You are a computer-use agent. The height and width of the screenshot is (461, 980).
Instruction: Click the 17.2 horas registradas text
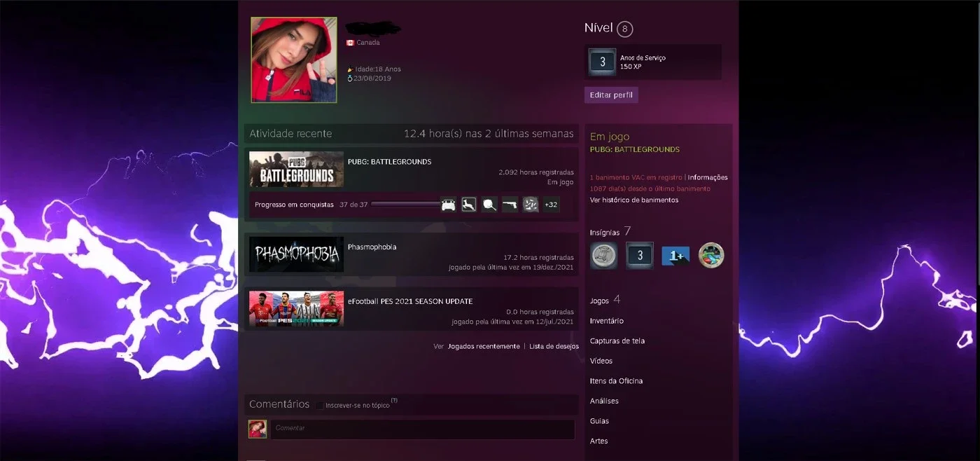click(538, 258)
